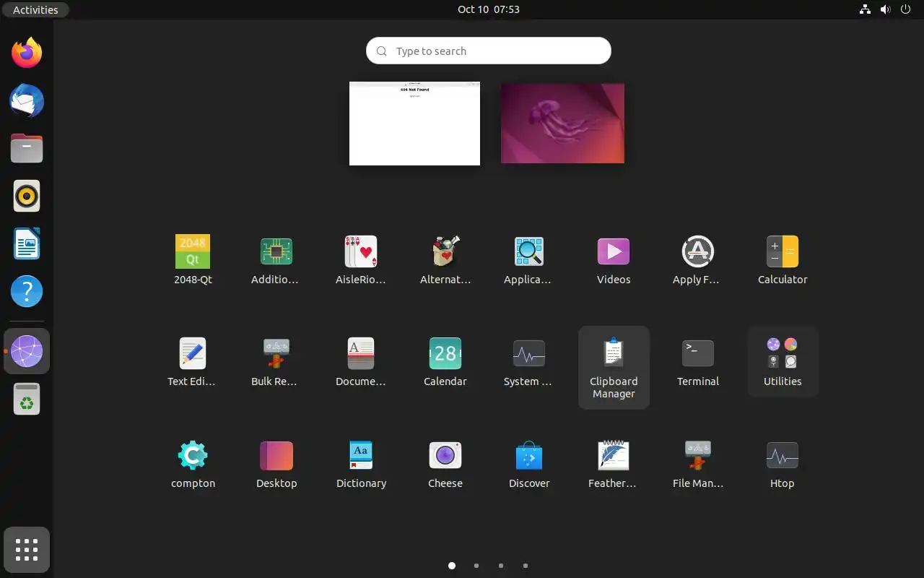Open the power menu icon
The image size is (924, 578).
[905, 9]
